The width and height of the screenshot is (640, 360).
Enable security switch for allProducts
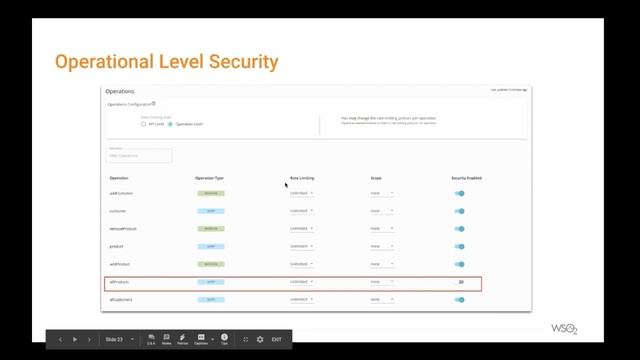pos(460,282)
